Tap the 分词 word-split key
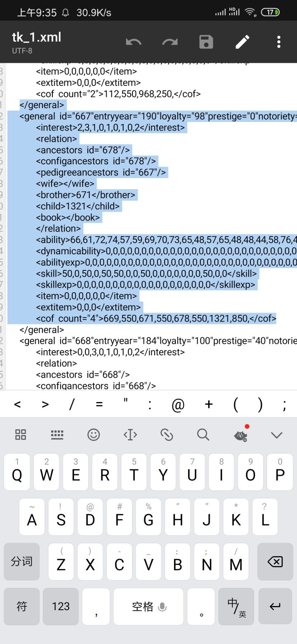297x644 pixels. click(x=21, y=561)
